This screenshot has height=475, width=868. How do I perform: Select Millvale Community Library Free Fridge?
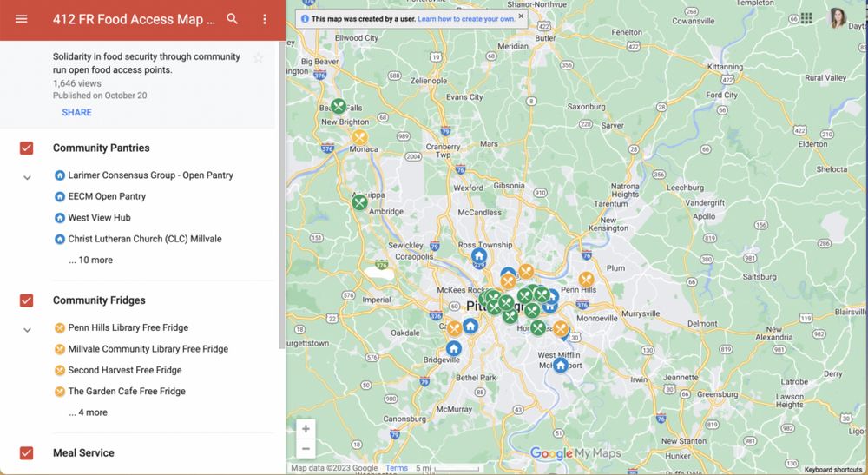tap(148, 349)
